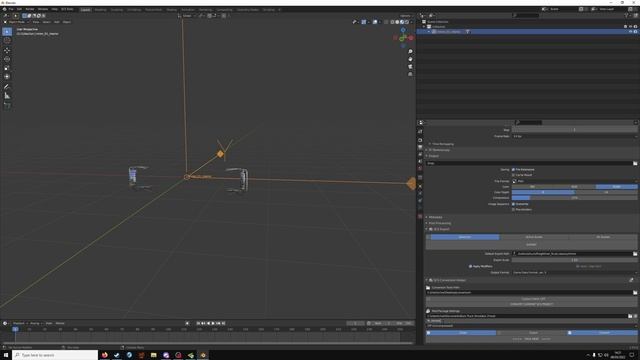The height and width of the screenshot is (360, 640).
Task: Open the Object Mode dropdown
Action: coord(16,22)
